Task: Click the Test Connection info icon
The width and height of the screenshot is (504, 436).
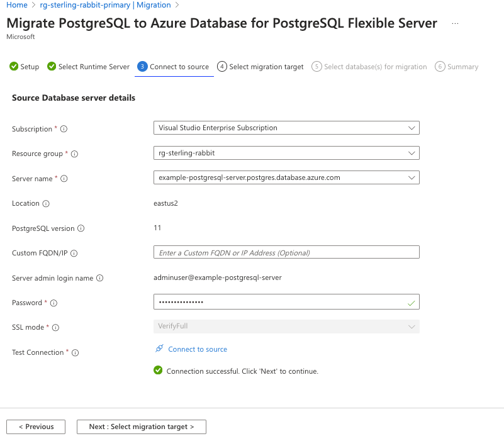Action: click(x=75, y=353)
